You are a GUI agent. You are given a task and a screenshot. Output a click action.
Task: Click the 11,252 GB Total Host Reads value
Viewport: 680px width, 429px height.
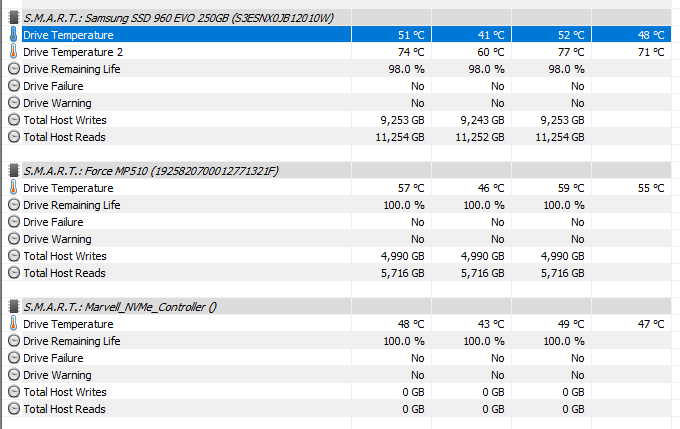[480, 137]
